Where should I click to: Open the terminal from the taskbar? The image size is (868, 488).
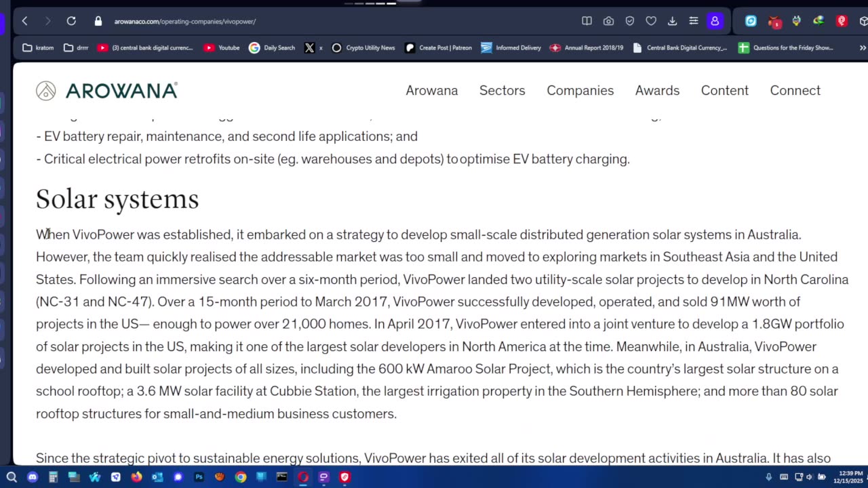coord(282,477)
